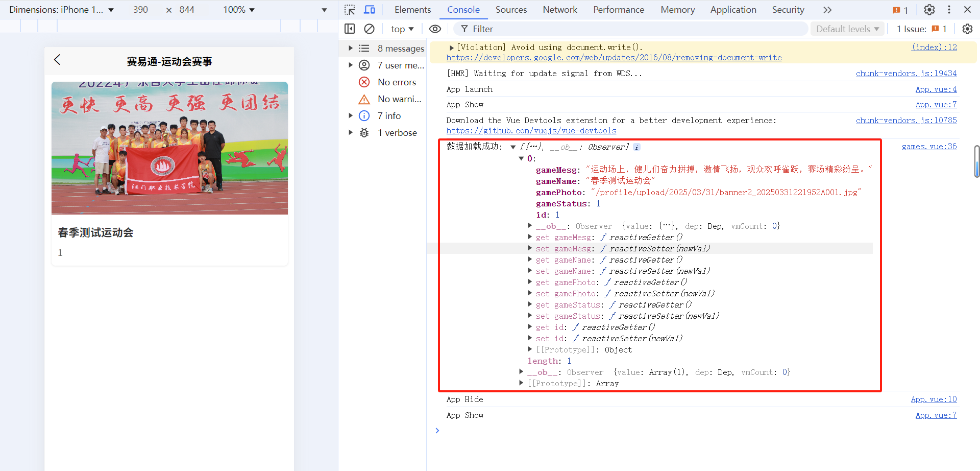The height and width of the screenshot is (471, 980).
Task: Tap the back arrow in app header
Action: (57, 60)
